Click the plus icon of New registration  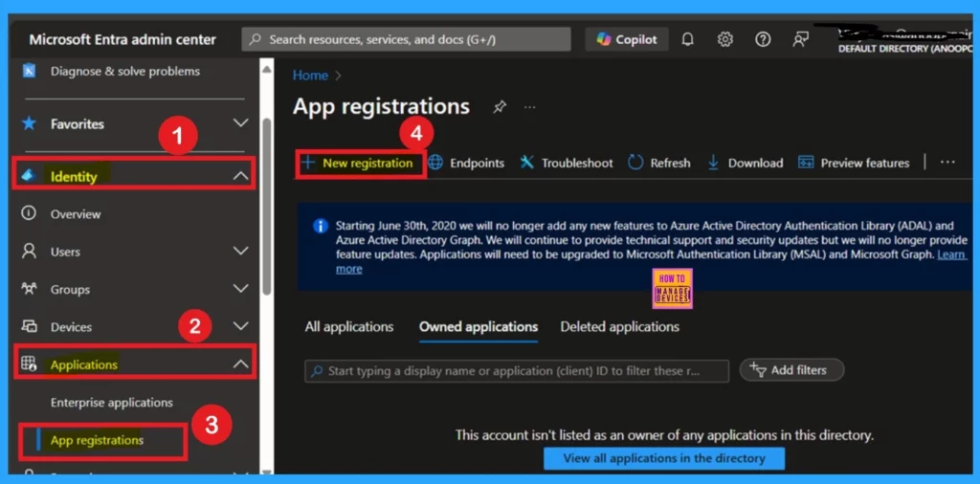click(x=307, y=163)
